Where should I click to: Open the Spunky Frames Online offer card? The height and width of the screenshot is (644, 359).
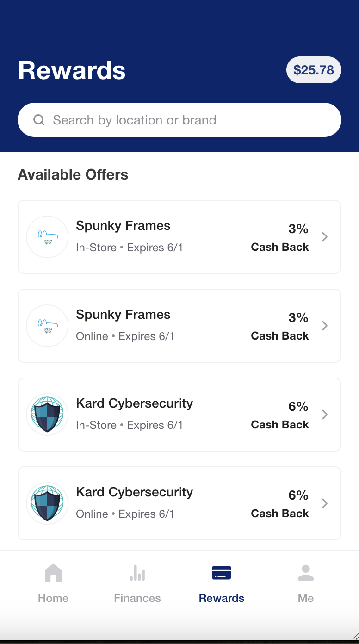179,326
